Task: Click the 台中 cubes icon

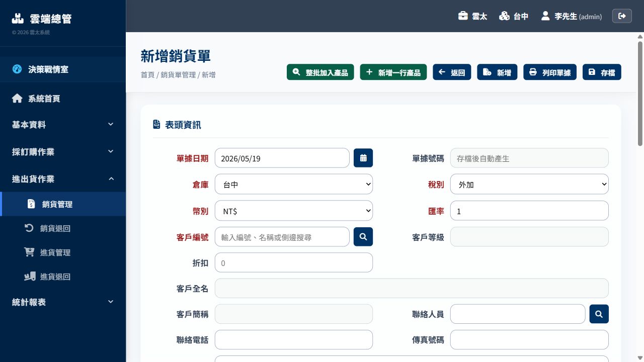Action: point(504,16)
